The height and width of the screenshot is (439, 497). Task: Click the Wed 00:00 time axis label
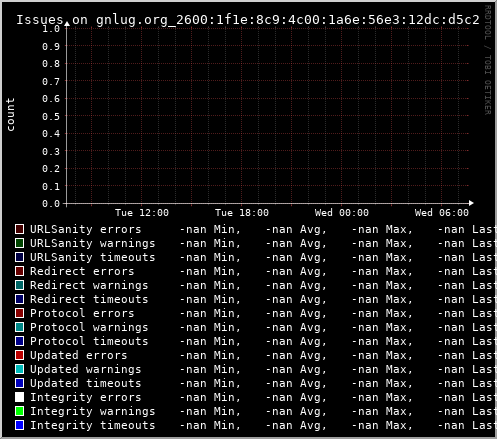(x=342, y=213)
